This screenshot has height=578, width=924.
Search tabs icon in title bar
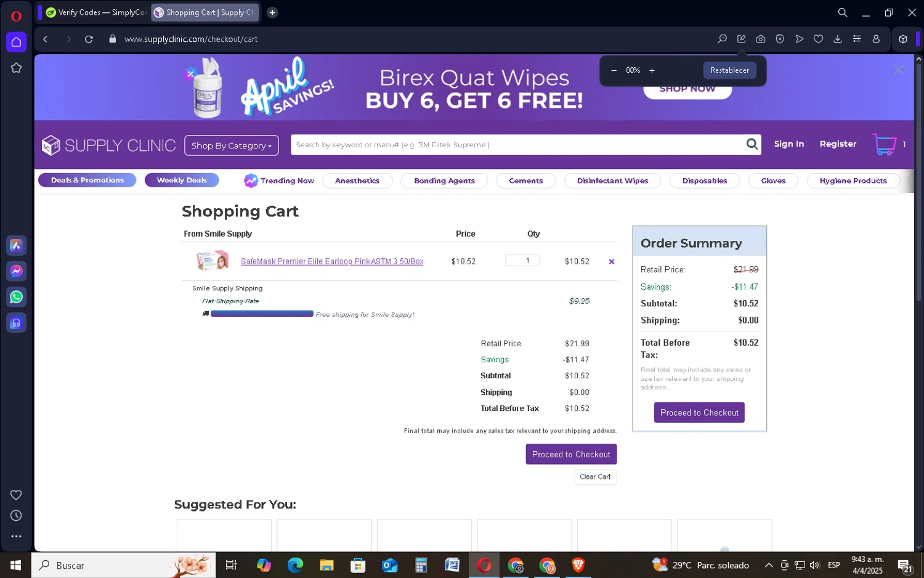[843, 12]
